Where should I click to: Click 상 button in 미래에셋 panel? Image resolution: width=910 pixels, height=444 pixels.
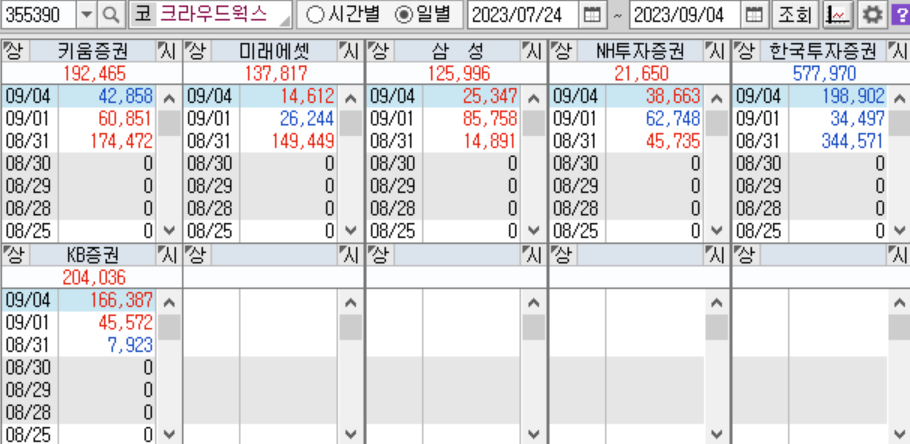(197, 52)
